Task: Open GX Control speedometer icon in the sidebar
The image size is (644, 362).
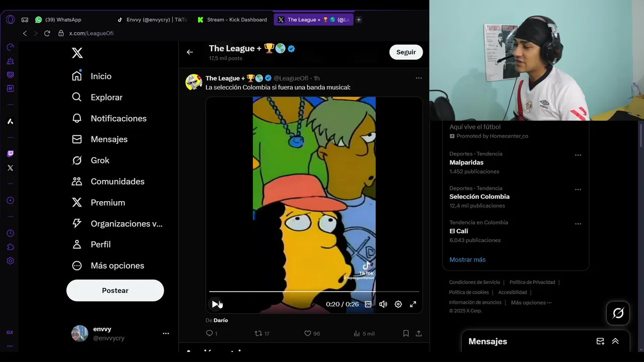Action: 10,47
